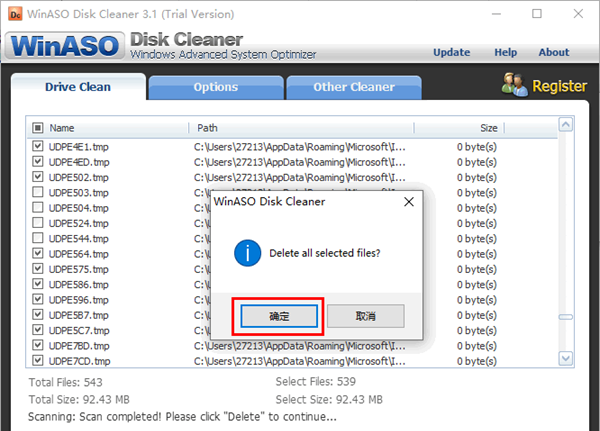Open the About link
600x431 pixels.
pos(554,52)
